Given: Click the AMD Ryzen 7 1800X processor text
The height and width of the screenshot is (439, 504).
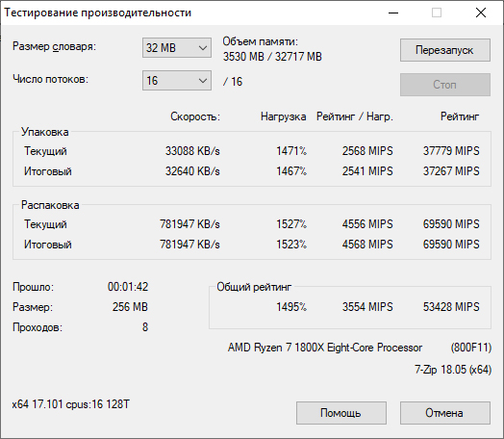Looking at the screenshot, I should [x=325, y=348].
